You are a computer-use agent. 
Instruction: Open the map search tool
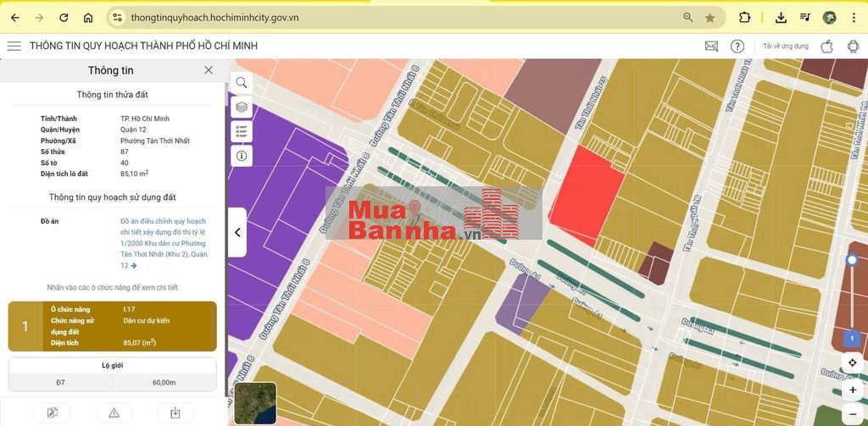point(242,82)
